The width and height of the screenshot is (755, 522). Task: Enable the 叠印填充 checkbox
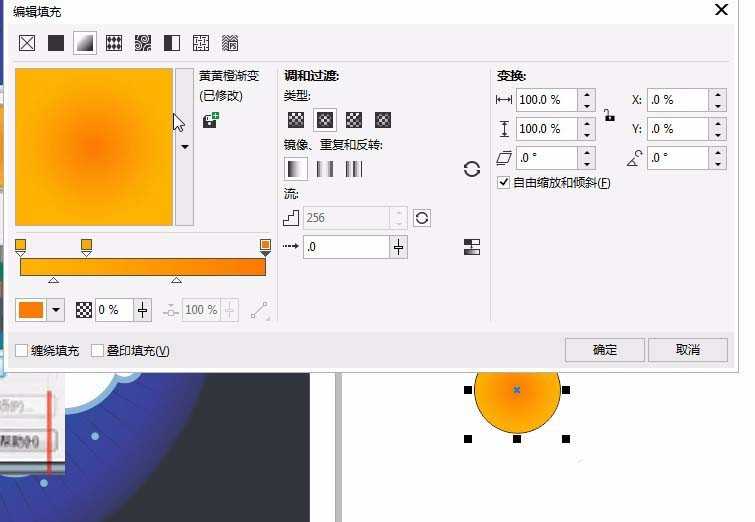(x=97, y=350)
